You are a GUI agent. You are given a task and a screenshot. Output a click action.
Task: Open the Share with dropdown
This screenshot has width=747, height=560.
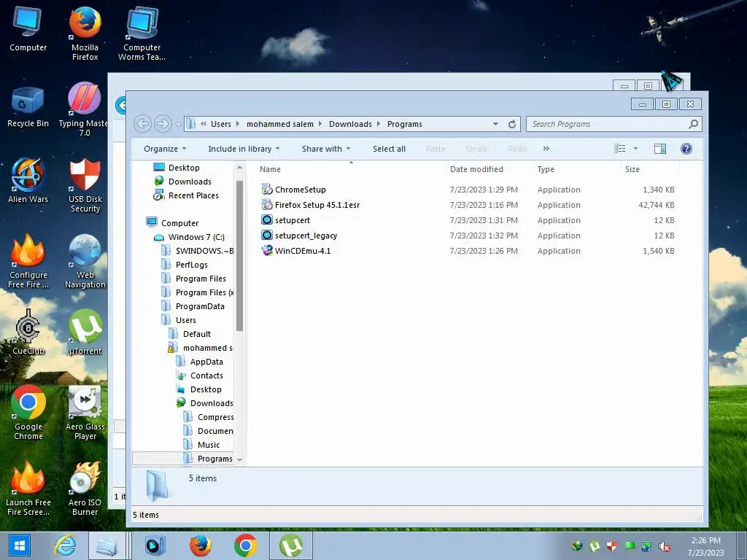pyautogui.click(x=326, y=149)
